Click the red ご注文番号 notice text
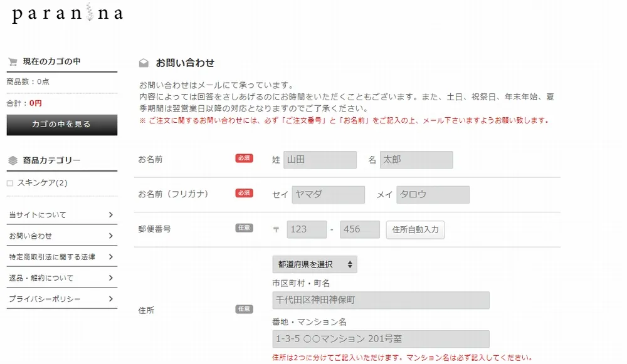Image resolution: width=627 pixels, height=364 pixels. (345, 120)
